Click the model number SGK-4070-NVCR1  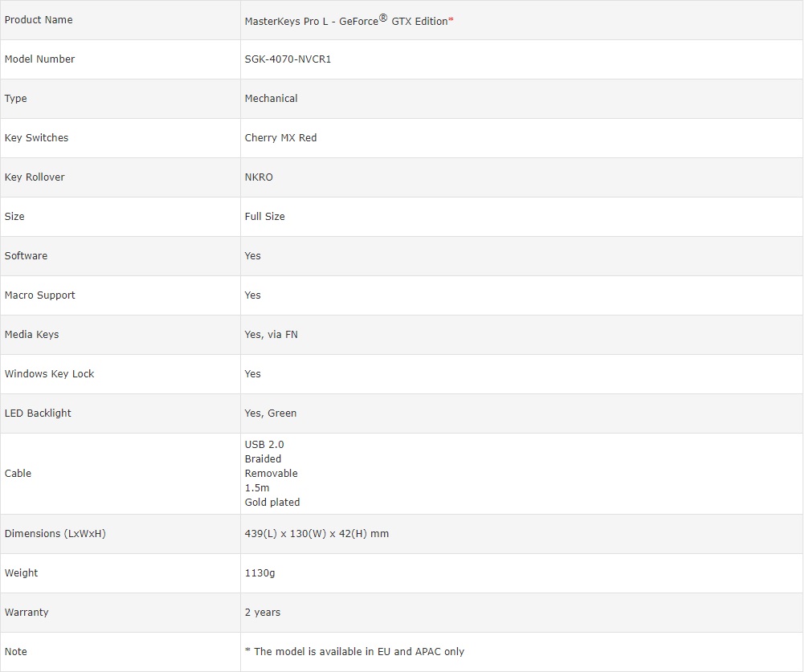click(x=288, y=59)
